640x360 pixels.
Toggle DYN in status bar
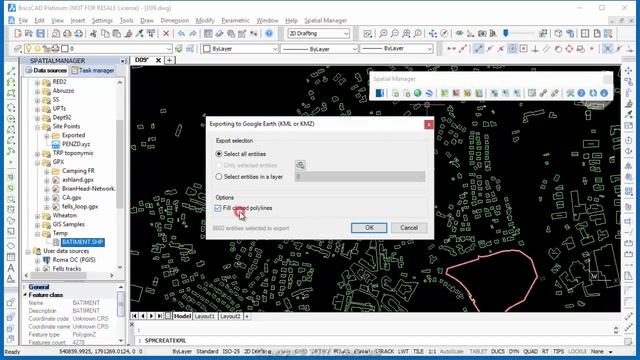514,351
